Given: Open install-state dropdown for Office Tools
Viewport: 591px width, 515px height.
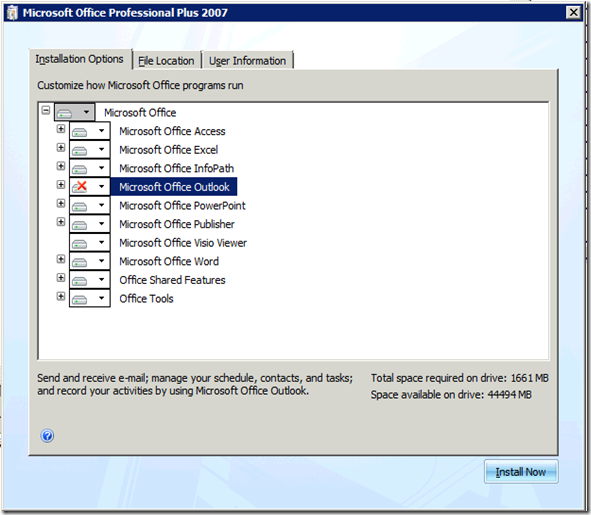Looking at the screenshot, I should (x=90, y=299).
